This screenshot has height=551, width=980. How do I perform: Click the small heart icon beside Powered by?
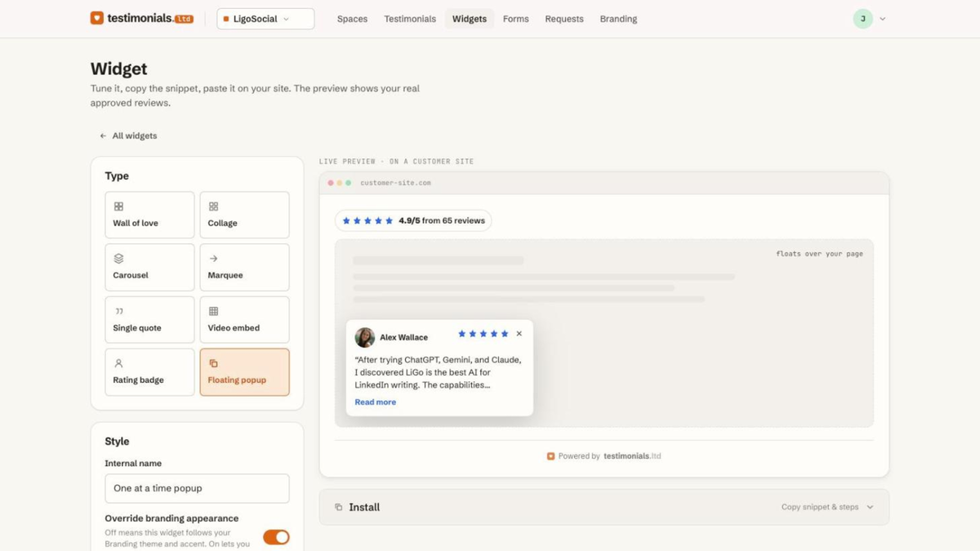[x=550, y=456]
